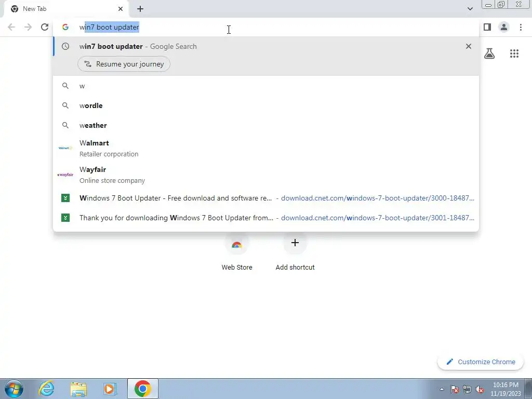
Task: Click the muted volume tray icon
Action: [x=480, y=389]
